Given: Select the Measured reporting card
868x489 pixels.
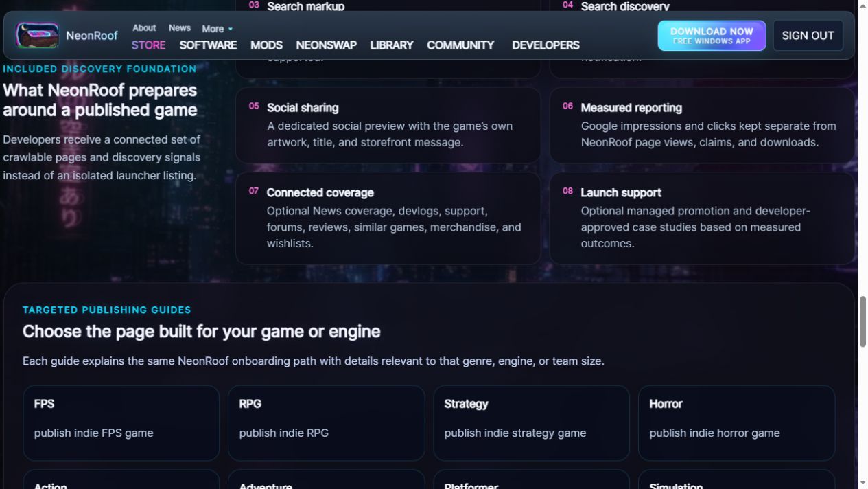Looking at the screenshot, I should pos(702,125).
